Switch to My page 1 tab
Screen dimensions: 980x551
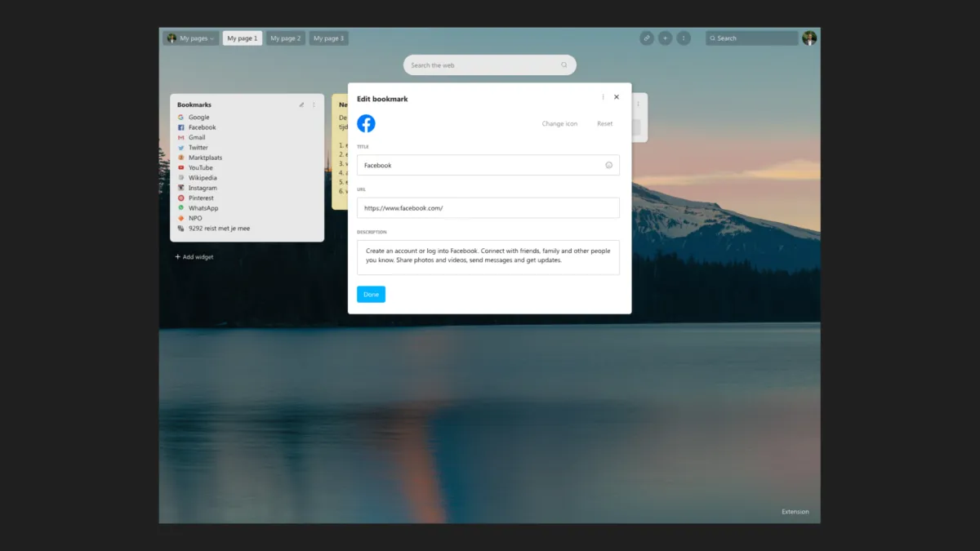(x=243, y=38)
